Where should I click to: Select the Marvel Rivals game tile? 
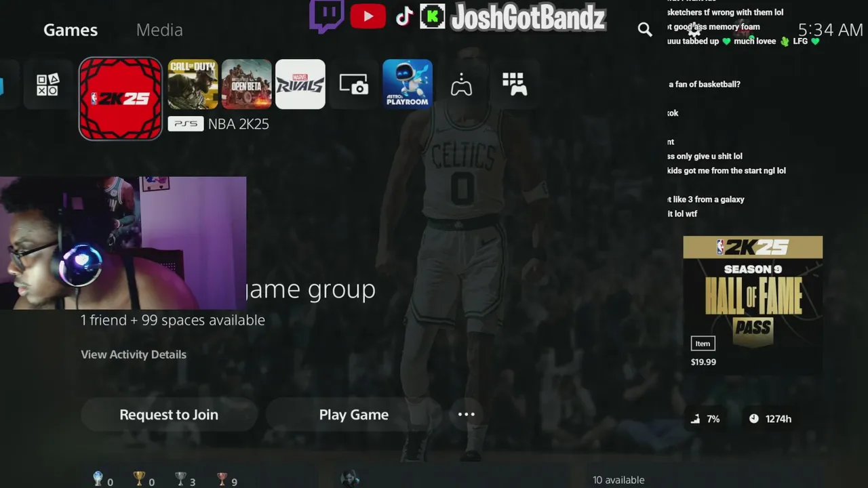(x=300, y=85)
